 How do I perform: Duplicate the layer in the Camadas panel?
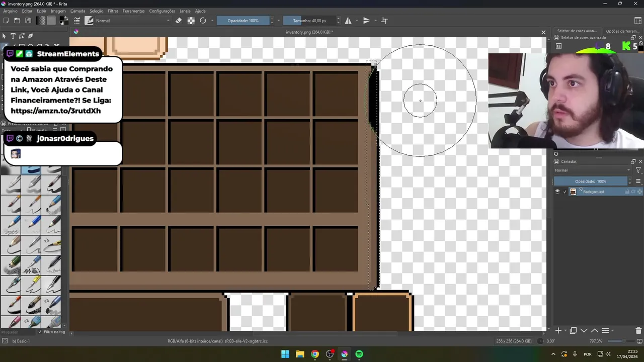[573, 330]
